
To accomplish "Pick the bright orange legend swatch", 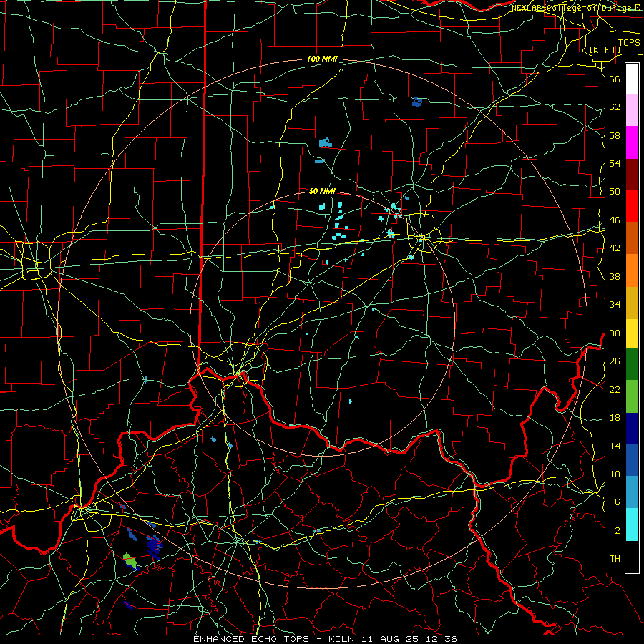I will click(632, 270).
